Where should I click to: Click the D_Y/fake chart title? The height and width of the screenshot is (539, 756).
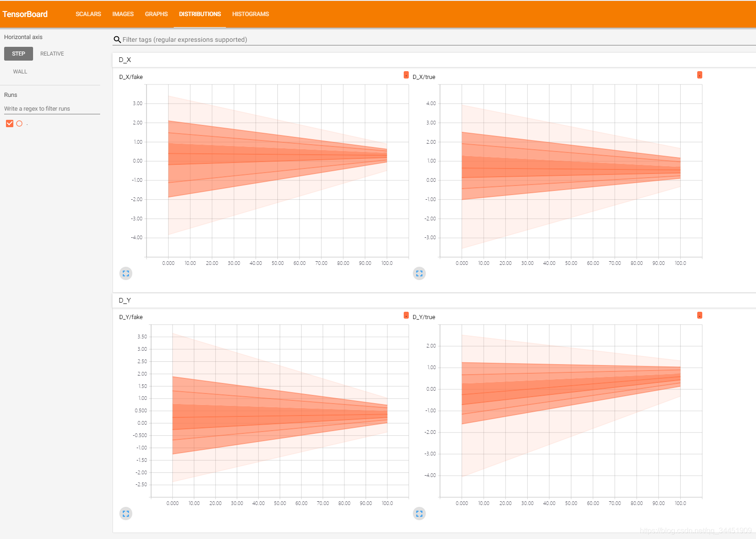tap(131, 317)
